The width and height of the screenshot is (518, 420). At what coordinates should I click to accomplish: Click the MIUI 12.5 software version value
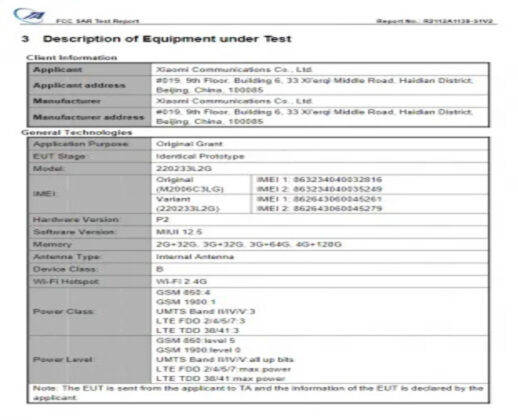click(x=179, y=232)
